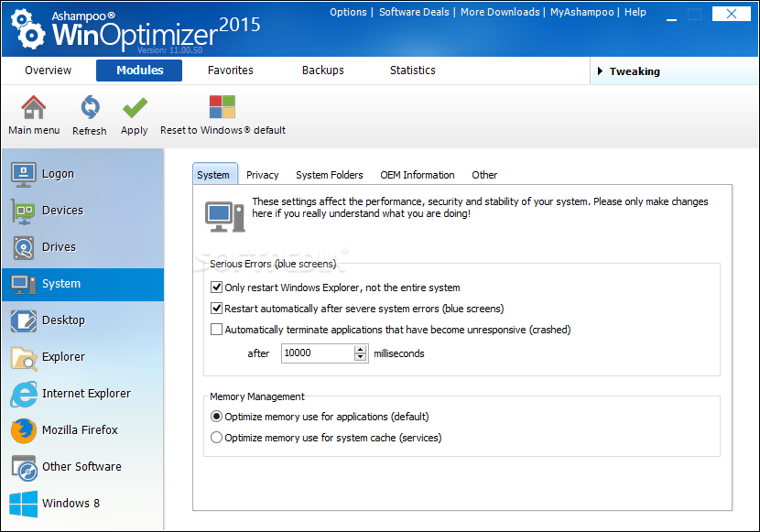Click the Logon label in sidebar
This screenshot has height=532, width=760.
[58, 174]
